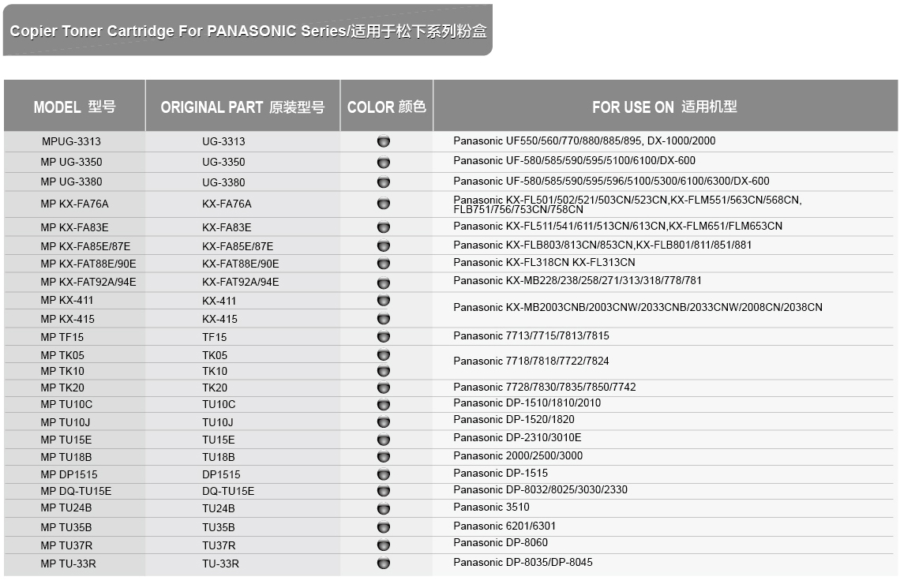Click the black color dot for UG-3313
The width and height of the screenshot is (900, 588).
pos(384,142)
